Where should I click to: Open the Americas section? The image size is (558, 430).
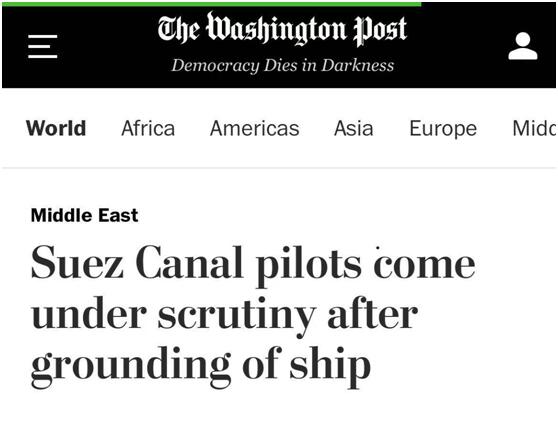click(x=254, y=128)
